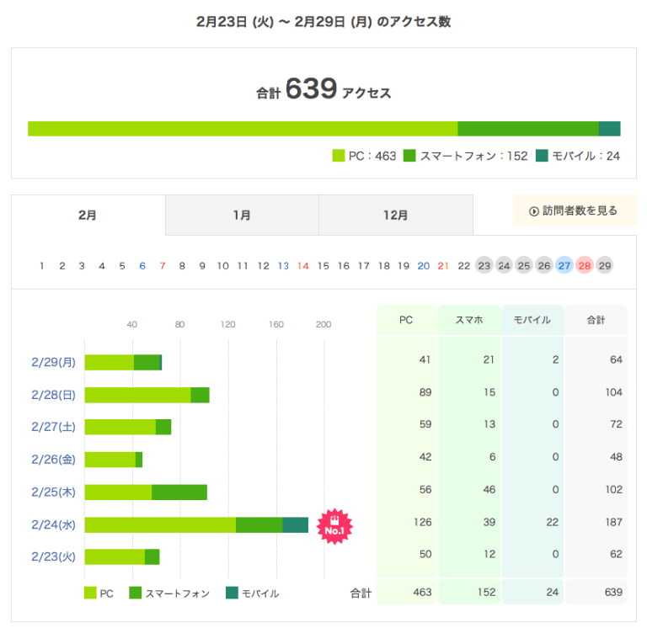Viewport: 647px width, 644px height.
Task: Select day 6 in the calendar row
Action: tap(142, 266)
